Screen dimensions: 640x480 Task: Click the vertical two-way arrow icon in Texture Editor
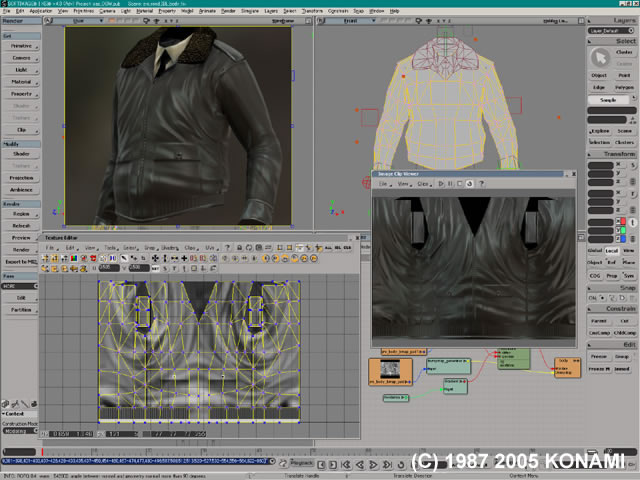tap(165, 258)
